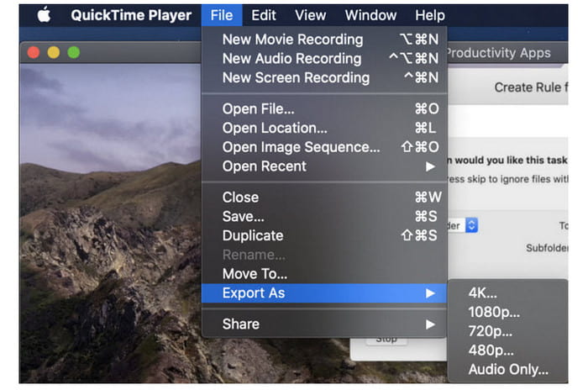Click the green full screen button
Screen dimensions: 588x390
point(74,53)
